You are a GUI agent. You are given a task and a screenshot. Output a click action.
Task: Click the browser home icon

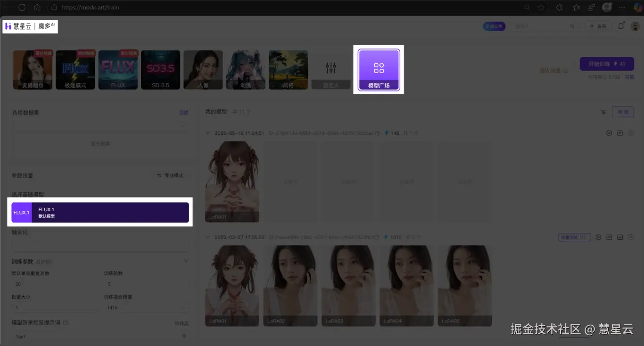[37, 7]
